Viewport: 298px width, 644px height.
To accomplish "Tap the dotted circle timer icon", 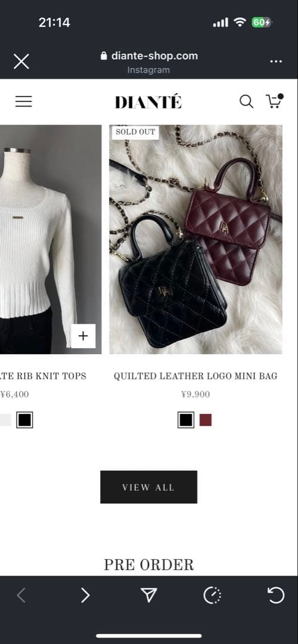I will (x=213, y=595).
